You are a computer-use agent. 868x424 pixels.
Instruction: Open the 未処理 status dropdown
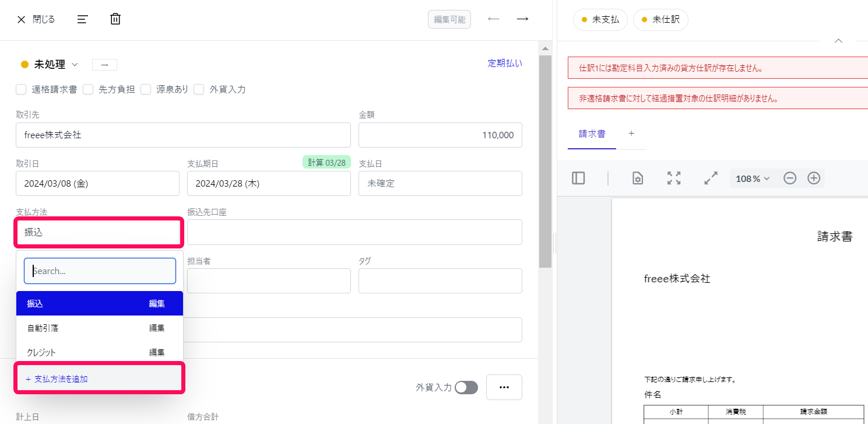pyautogui.click(x=50, y=65)
